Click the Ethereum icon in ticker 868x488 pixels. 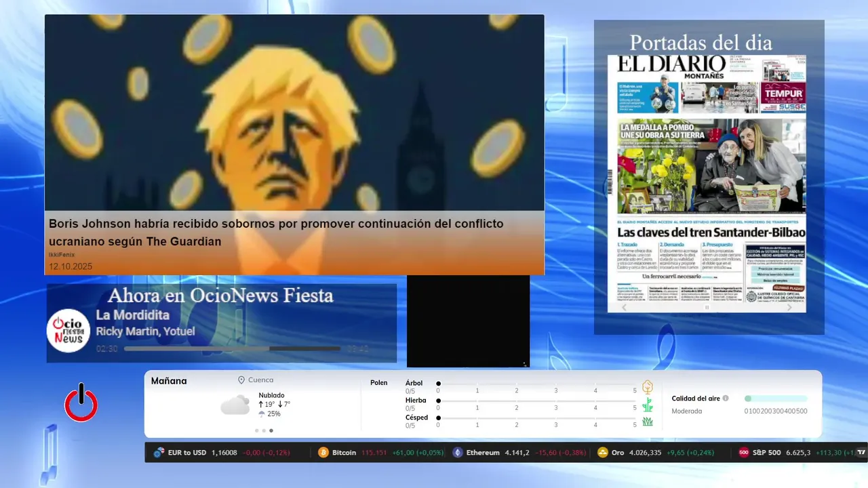[458, 453]
